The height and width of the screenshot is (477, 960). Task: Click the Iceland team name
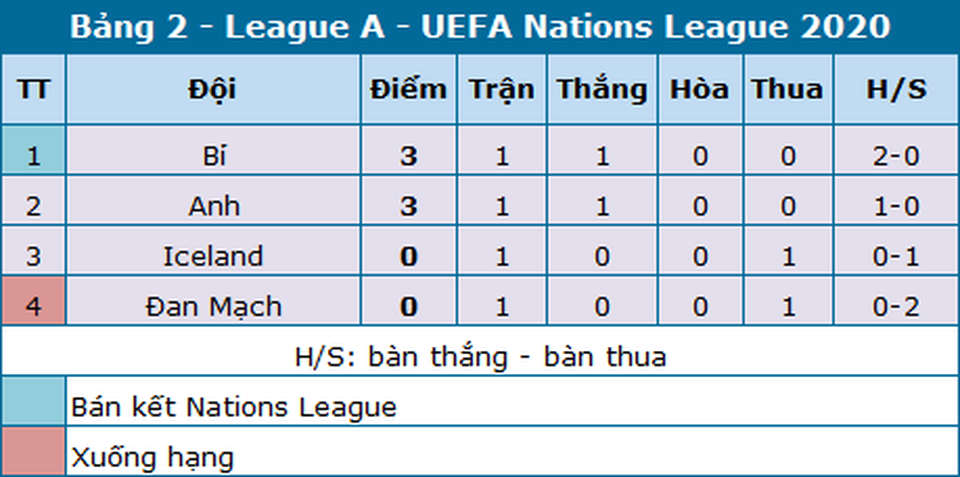tap(212, 257)
